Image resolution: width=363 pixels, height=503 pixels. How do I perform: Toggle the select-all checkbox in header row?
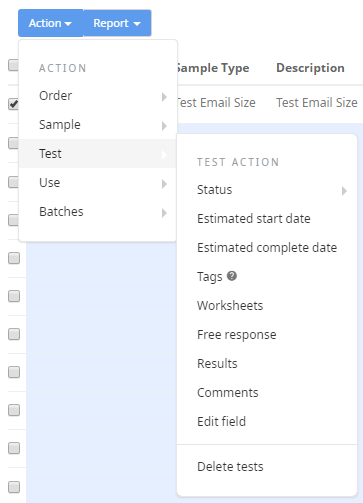pos(13,65)
